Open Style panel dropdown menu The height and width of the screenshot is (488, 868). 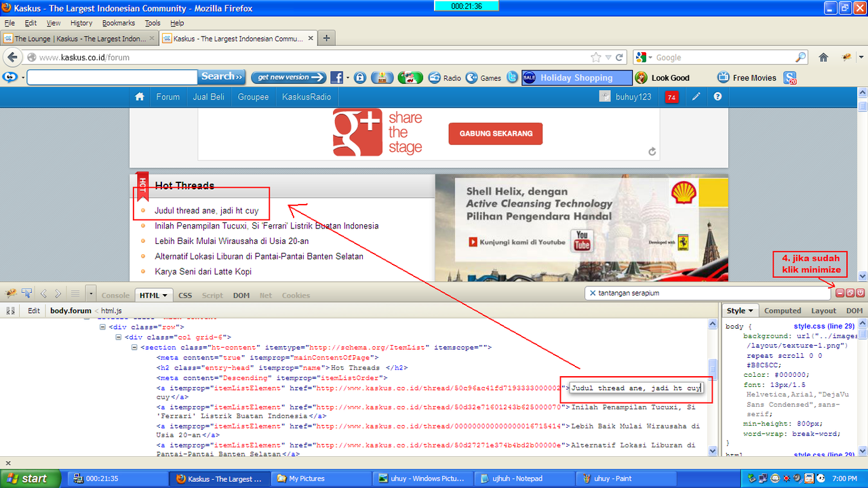click(x=751, y=311)
